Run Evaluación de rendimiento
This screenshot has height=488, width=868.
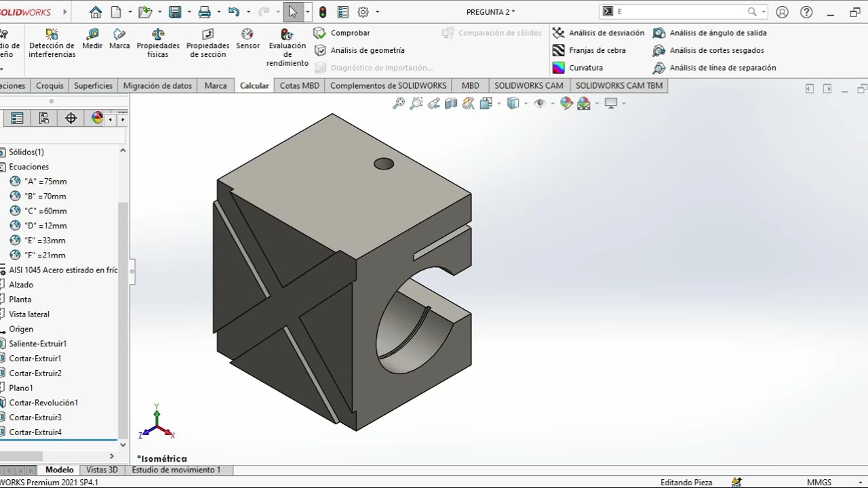[288, 47]
